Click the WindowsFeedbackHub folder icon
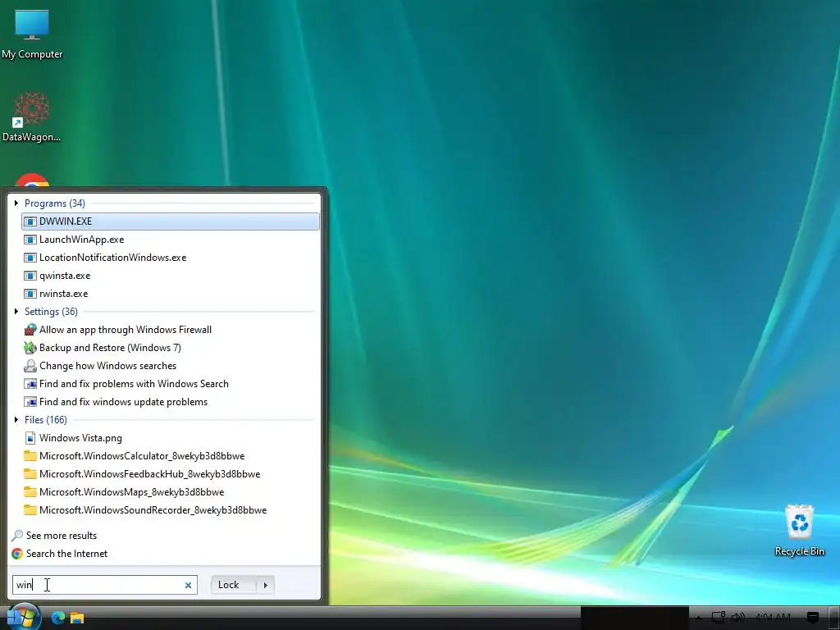The image size is (840, 630). point(30,474)
